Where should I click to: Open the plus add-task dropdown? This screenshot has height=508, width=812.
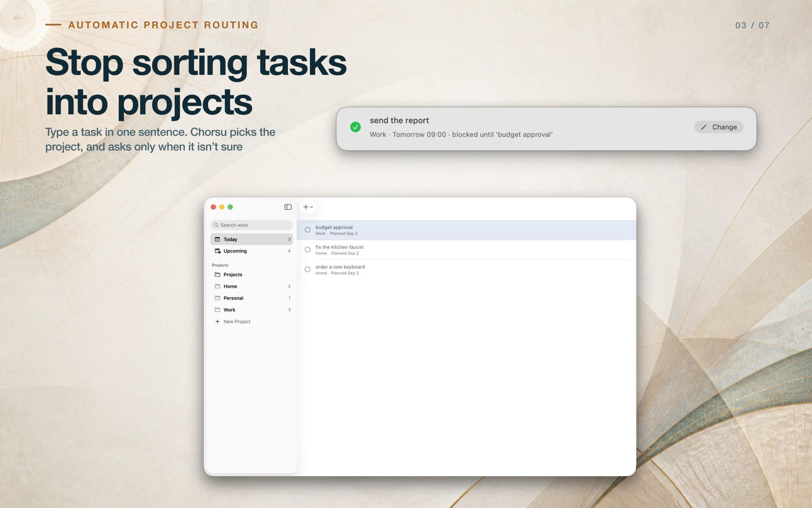point(308,207)
